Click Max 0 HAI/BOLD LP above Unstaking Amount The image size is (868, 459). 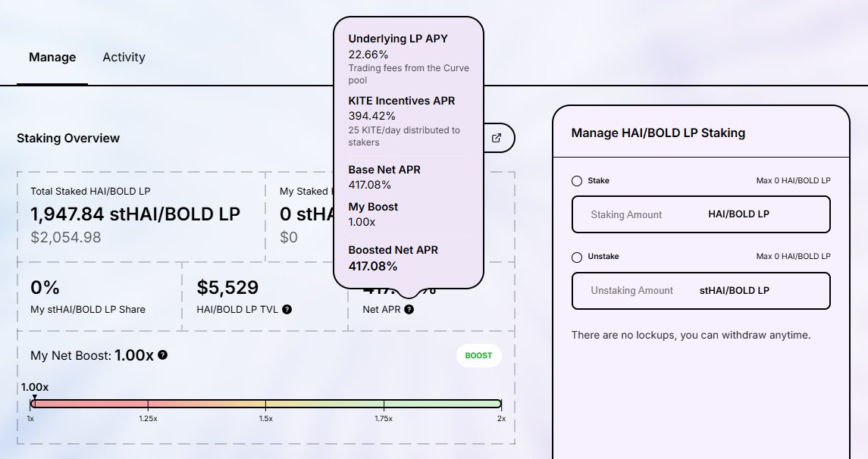pyautogui.click(x=793, y=256)
